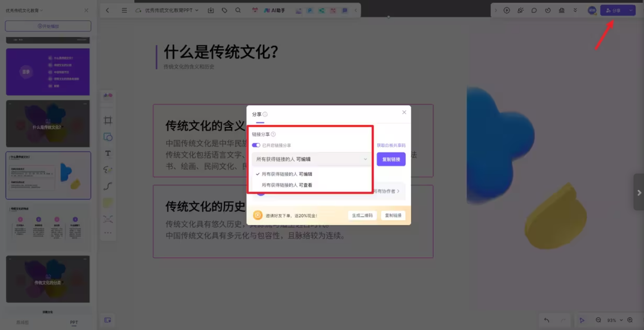Click the user avatar in top bar

592,10
